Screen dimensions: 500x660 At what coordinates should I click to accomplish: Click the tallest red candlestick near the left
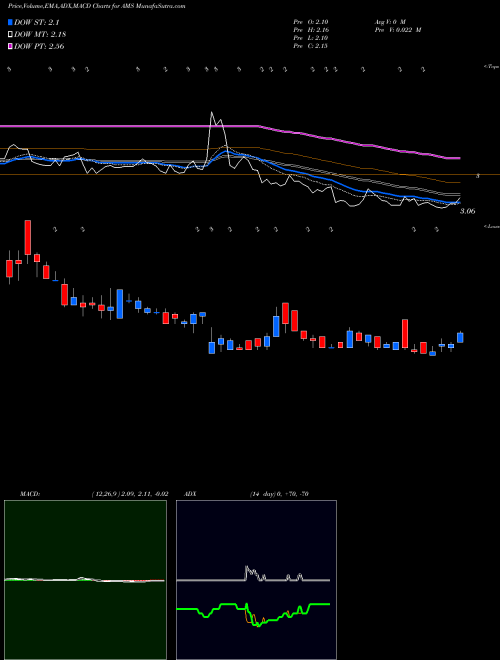pyautogui.click(x=28, y=237)
